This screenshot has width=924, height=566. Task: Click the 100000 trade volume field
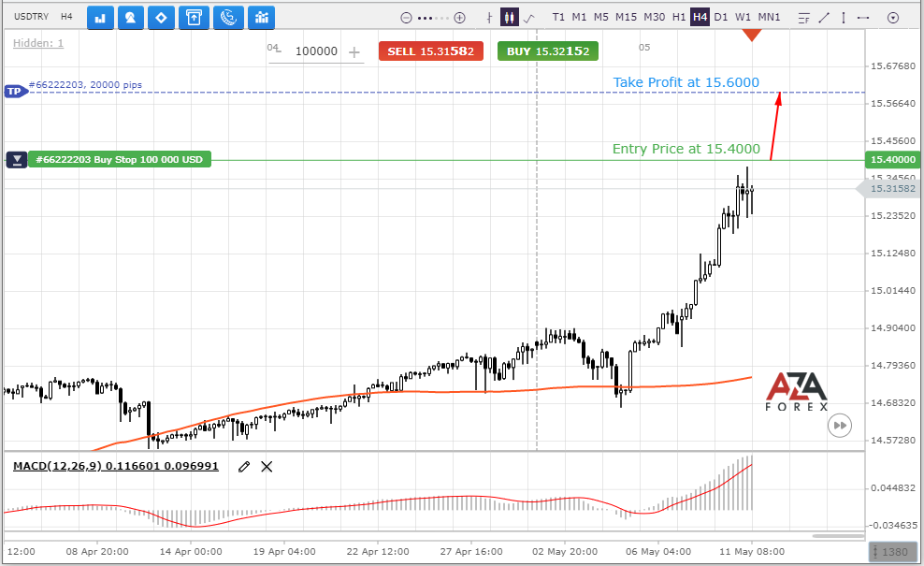(x=316, y=51)
